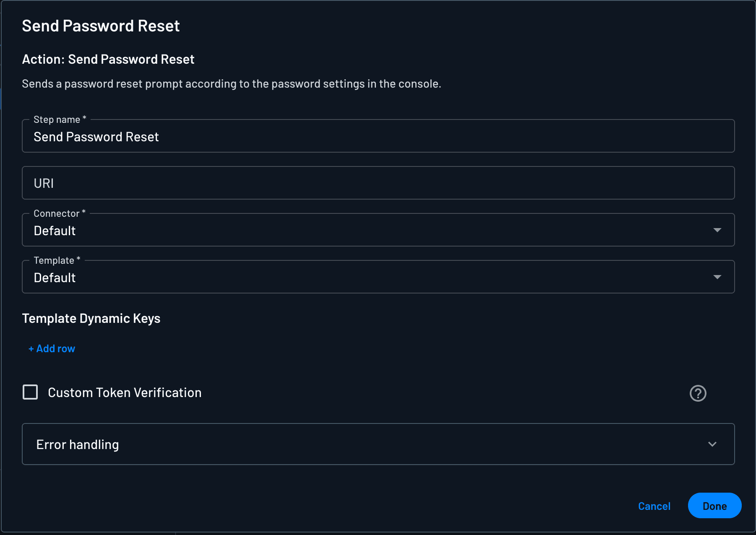Image resolution: width=756 pixels, height=535 pixels.
Task: Add a row under Template Dynamic Keys
Action: [x=52, y=348]
